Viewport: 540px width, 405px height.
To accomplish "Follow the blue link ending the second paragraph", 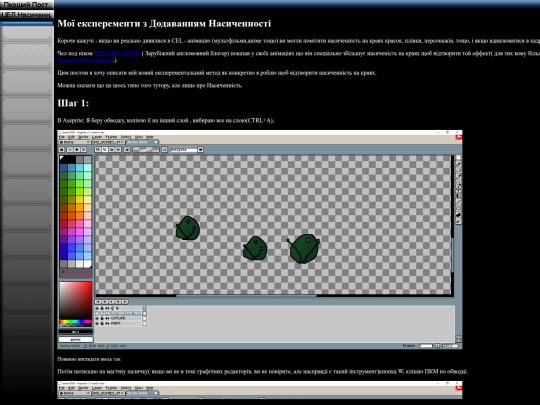I will point(85,60).
